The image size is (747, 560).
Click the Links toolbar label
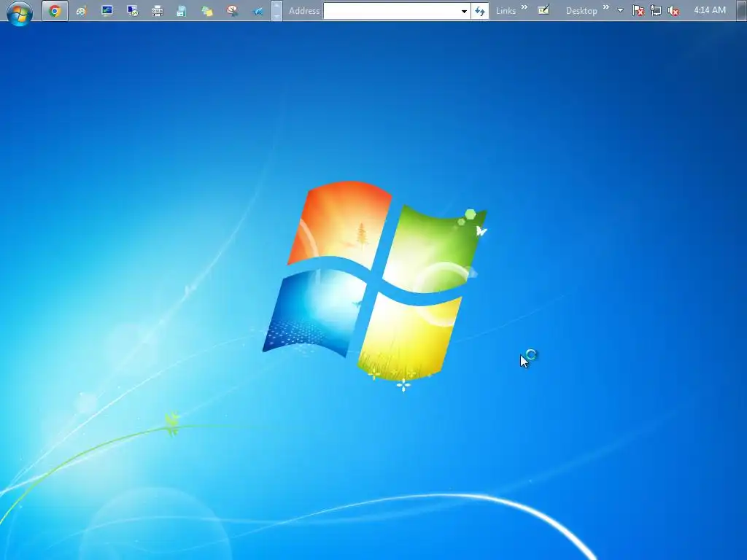(x=506, y=11)
